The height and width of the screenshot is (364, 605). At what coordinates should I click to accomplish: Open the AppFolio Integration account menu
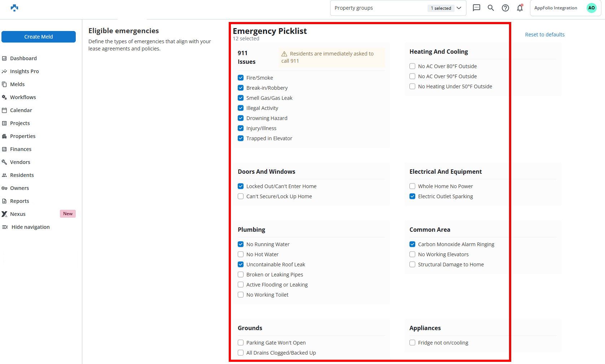coord(556,8)
